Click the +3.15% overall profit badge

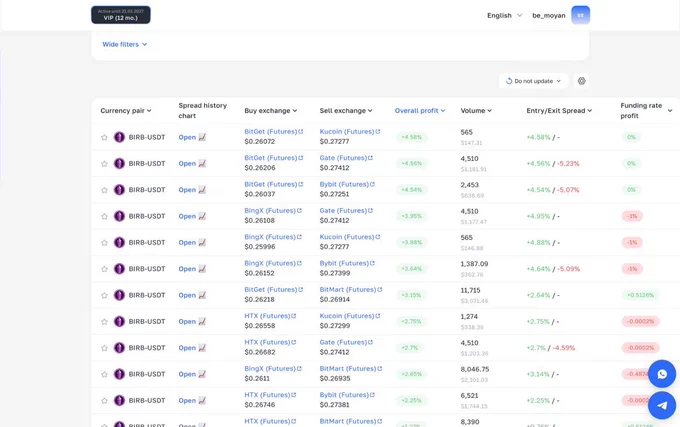click(411, 295)
